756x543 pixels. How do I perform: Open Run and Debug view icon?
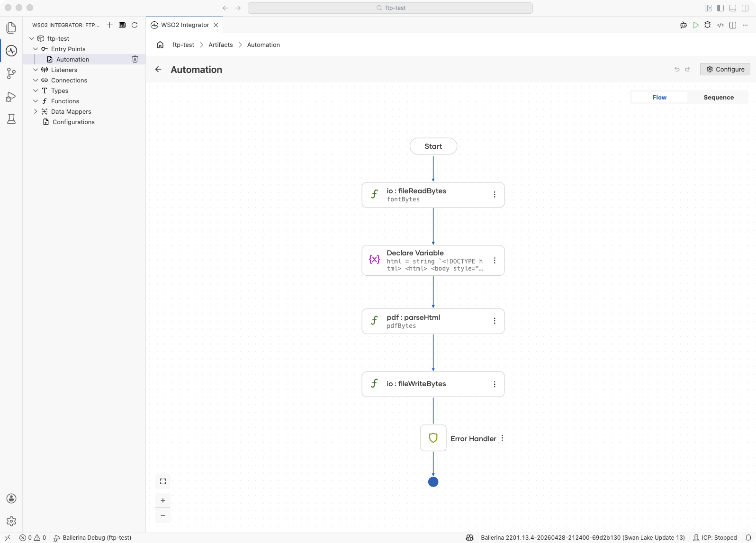pos(11,97)
